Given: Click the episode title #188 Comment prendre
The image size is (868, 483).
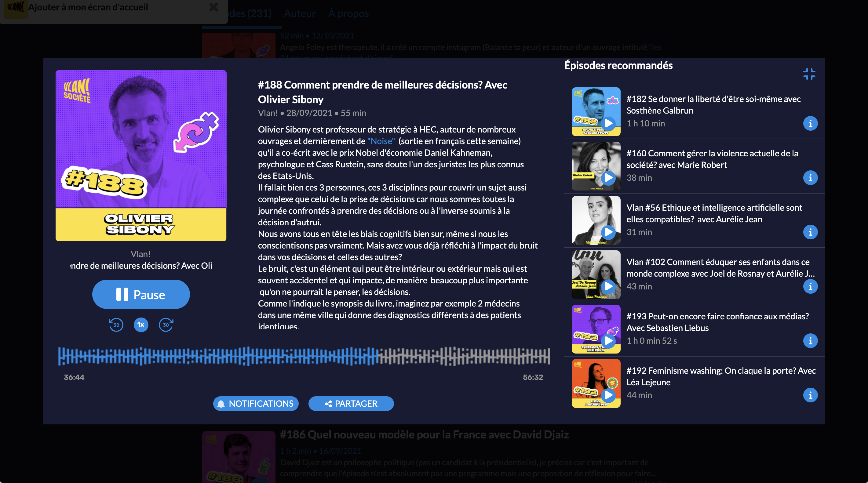Looking at the screenshot, I should pos(382,92).
